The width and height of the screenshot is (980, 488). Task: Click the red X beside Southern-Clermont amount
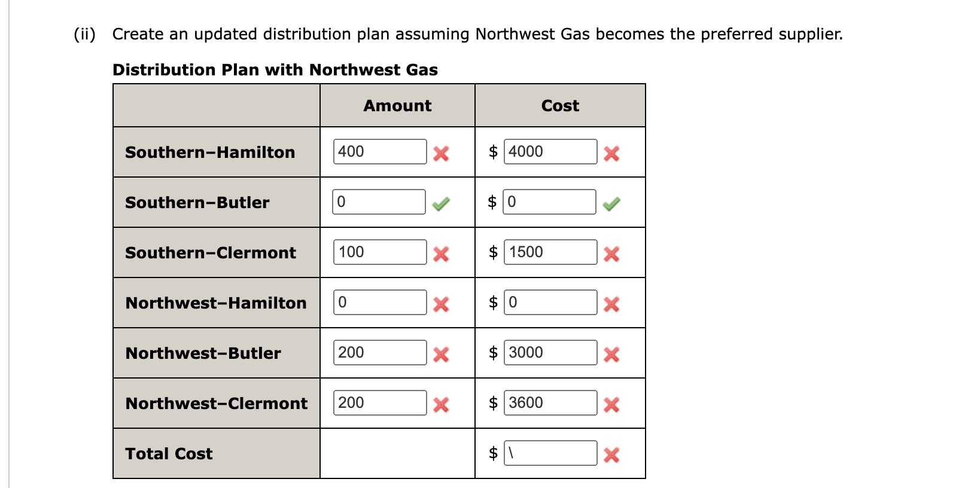click(x=441, y=254)
